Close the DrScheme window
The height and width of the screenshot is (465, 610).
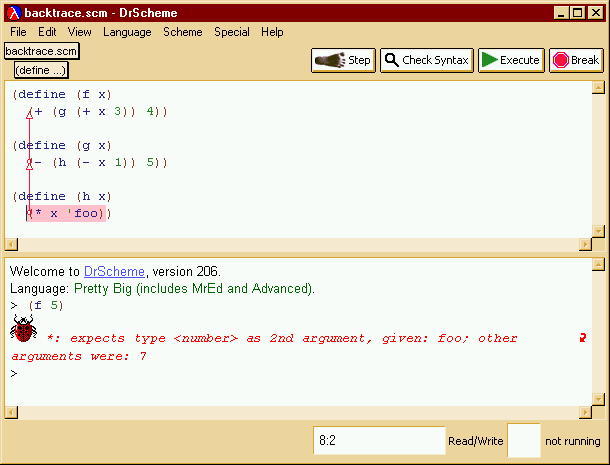pos(596,13)
